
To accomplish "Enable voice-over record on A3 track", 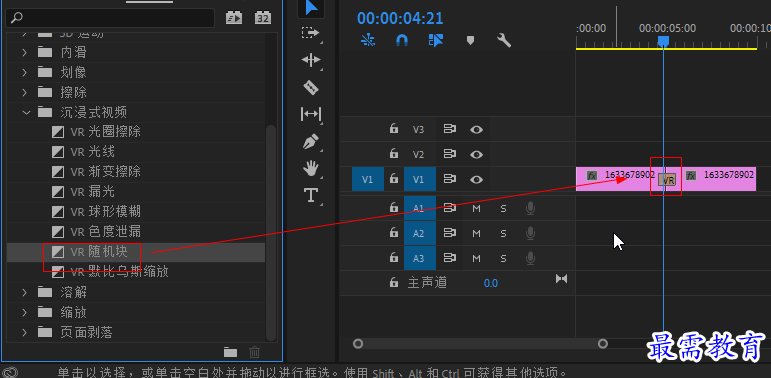I will pos(530,259).
